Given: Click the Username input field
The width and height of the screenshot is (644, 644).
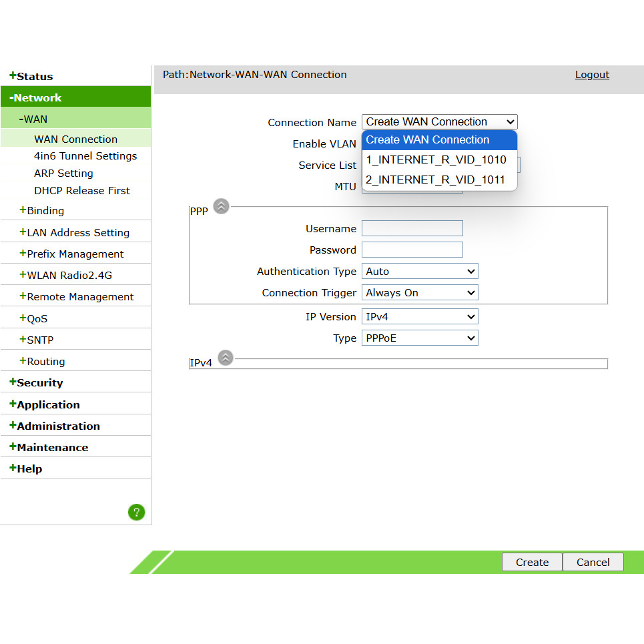Looking at the screenshot, I should click(412, 229).
